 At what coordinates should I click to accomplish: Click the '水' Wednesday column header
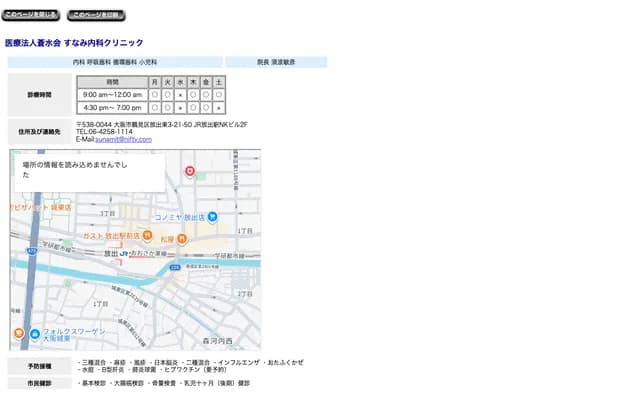tap(180, 82)
